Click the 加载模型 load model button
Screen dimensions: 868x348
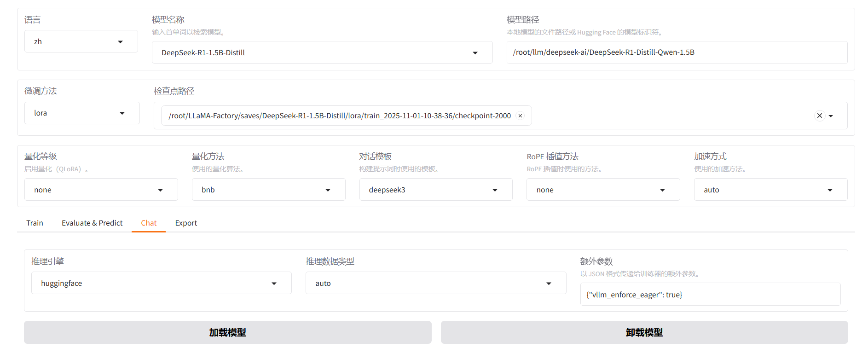(227, 332)
